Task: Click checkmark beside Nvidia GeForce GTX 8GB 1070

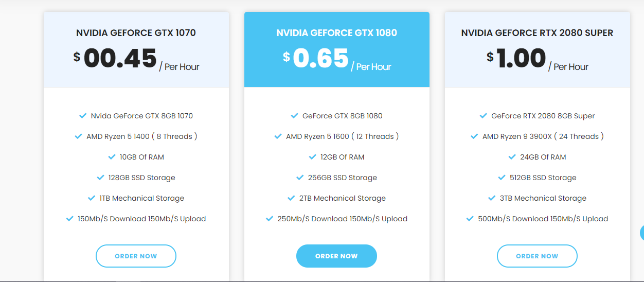Action: coord(83,116)
